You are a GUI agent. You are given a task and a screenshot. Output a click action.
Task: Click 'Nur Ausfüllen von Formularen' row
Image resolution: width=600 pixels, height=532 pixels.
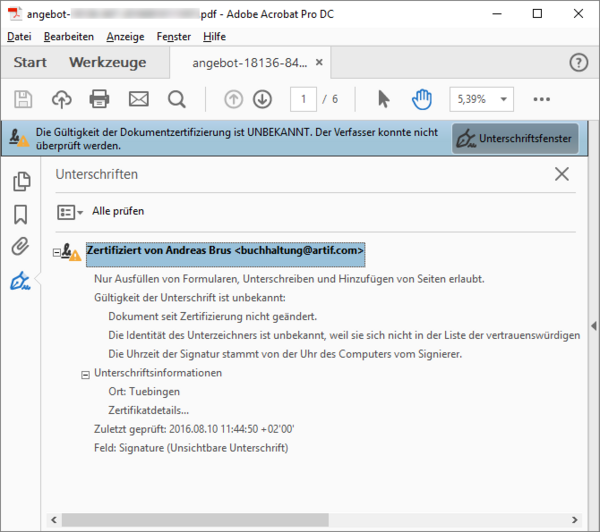click(289, 279)
